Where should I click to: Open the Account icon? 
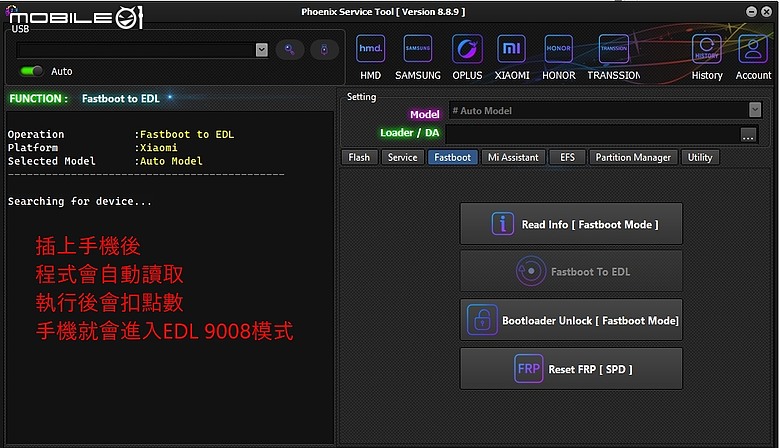[753, 49]
